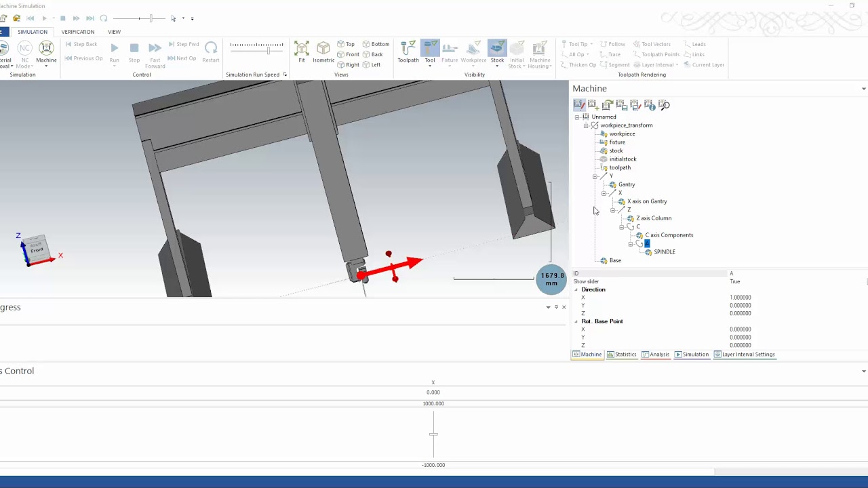868x488 pixels.
Task: Select the Top view
Action: (x=346, y=44)
